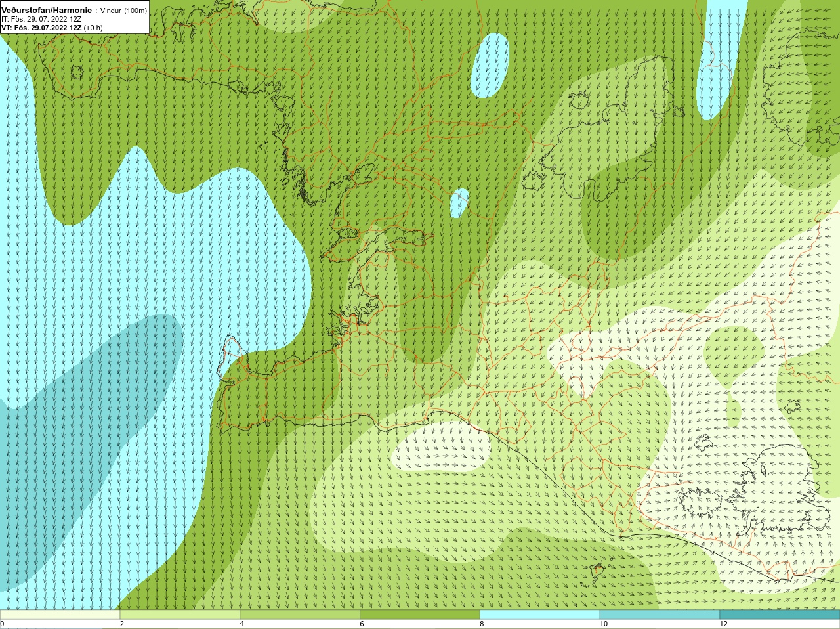The height and width of the screenshot is (629, 840).
Task: Click the Veðurstofan/Harmonie title text
Action: [47, 11]
